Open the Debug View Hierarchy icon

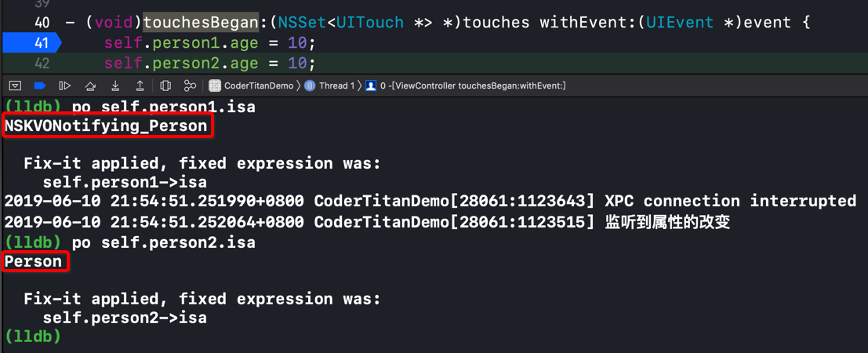pos(165,86)
